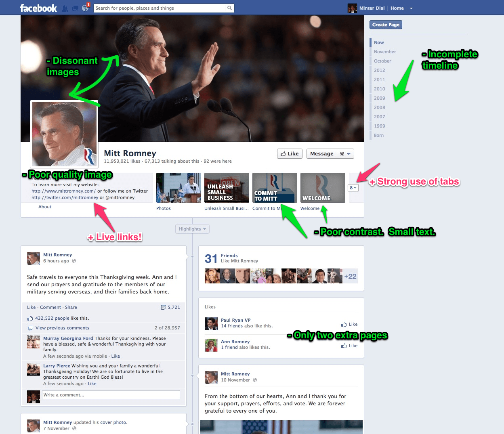
Task: Open notifications globe icon
Action: (85, 8)
